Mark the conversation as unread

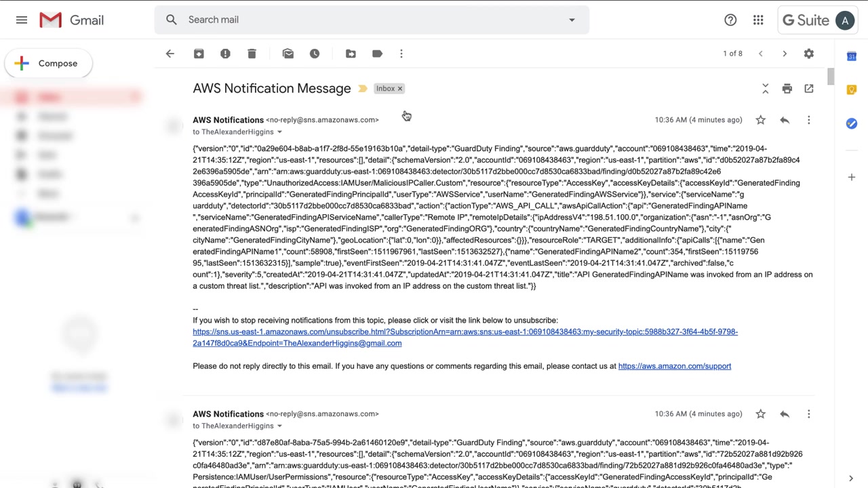click(x=288, y=54)
